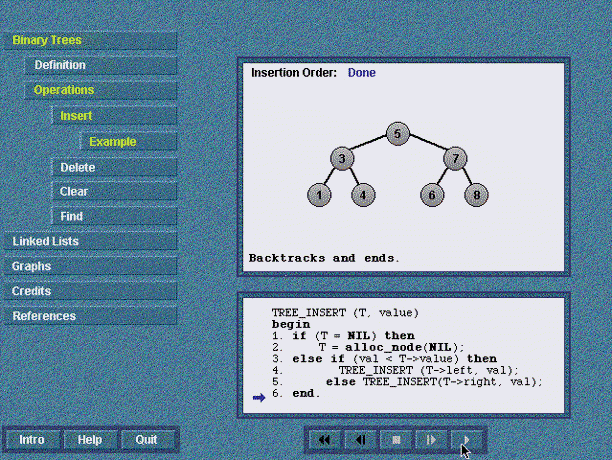Click the rewind to start playback button
Viewport: 612px width, 460px height.
click(324, 440)
